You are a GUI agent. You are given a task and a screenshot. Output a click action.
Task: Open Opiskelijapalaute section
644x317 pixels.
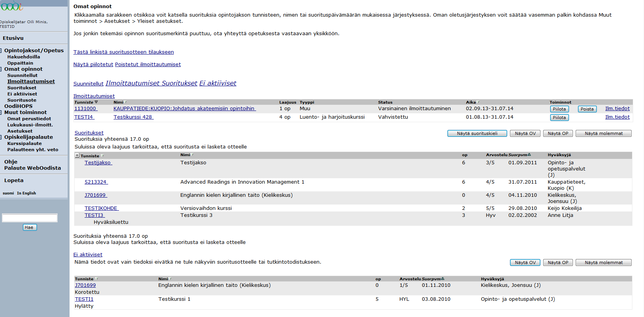(x=29, y=137)
